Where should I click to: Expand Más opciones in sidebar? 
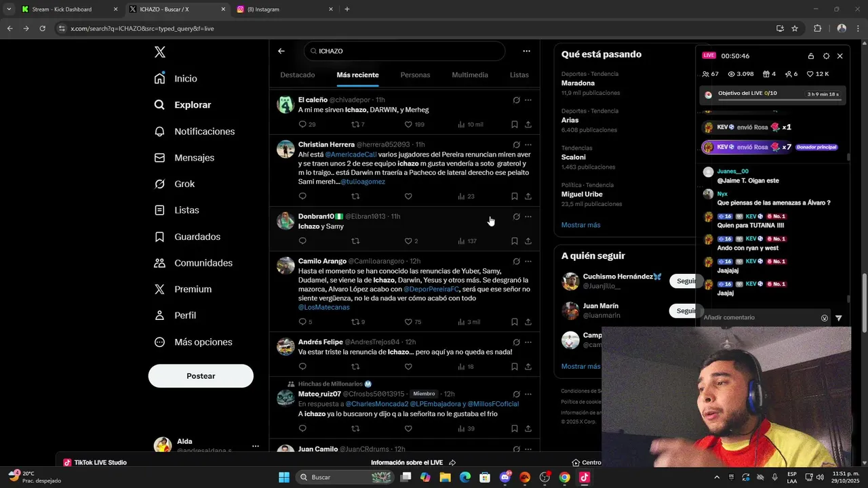[193, 342]
